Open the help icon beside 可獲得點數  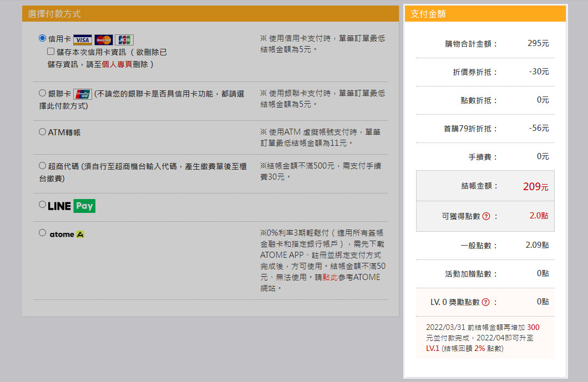[486, 216]
